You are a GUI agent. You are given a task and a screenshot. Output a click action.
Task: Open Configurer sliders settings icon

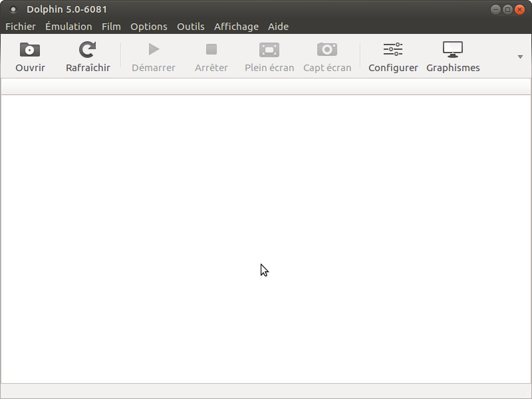393,49
